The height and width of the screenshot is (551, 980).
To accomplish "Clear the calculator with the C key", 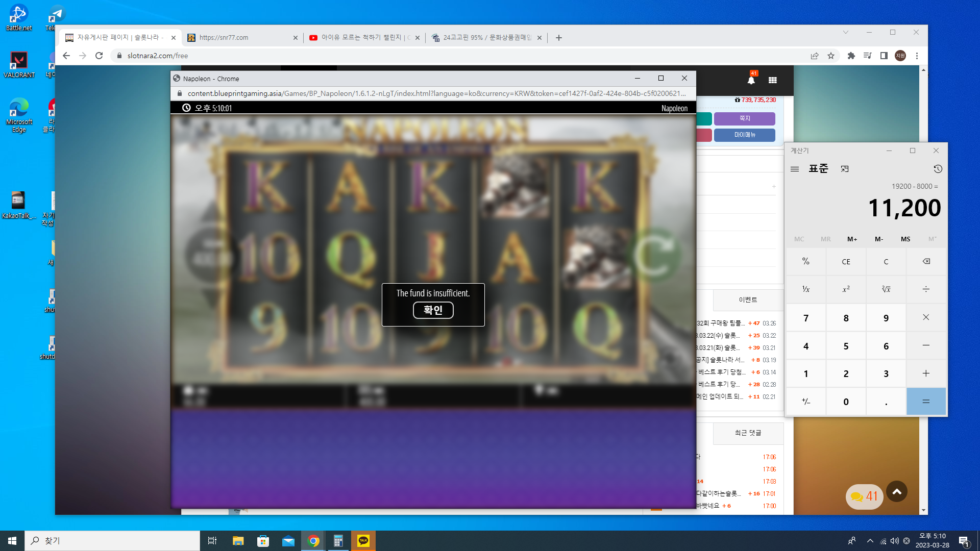I will pyautogui.click(x=886, y=262).
